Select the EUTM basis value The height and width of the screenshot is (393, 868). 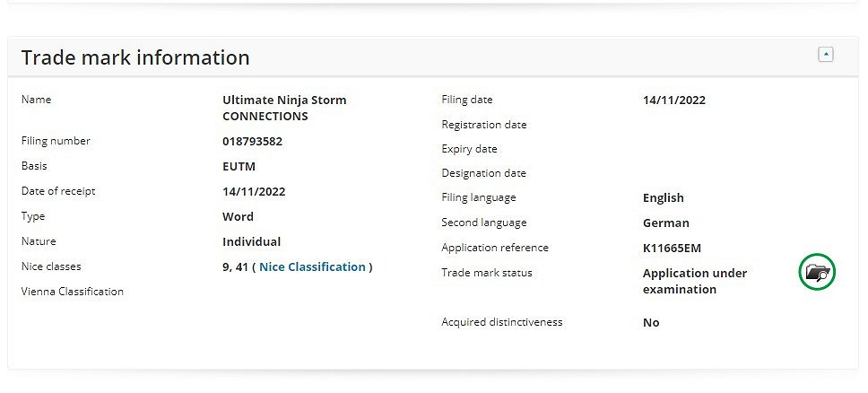click(x=239, y=166)
